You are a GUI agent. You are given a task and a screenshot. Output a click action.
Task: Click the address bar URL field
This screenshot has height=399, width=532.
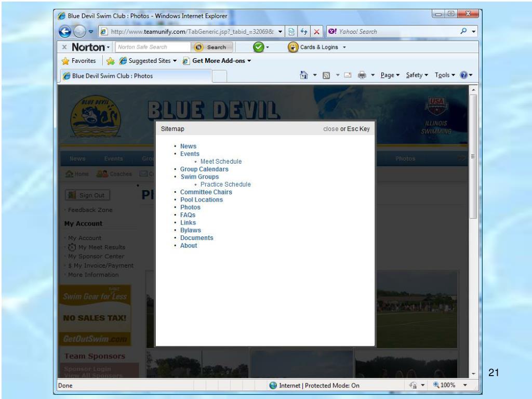[192, 32]
